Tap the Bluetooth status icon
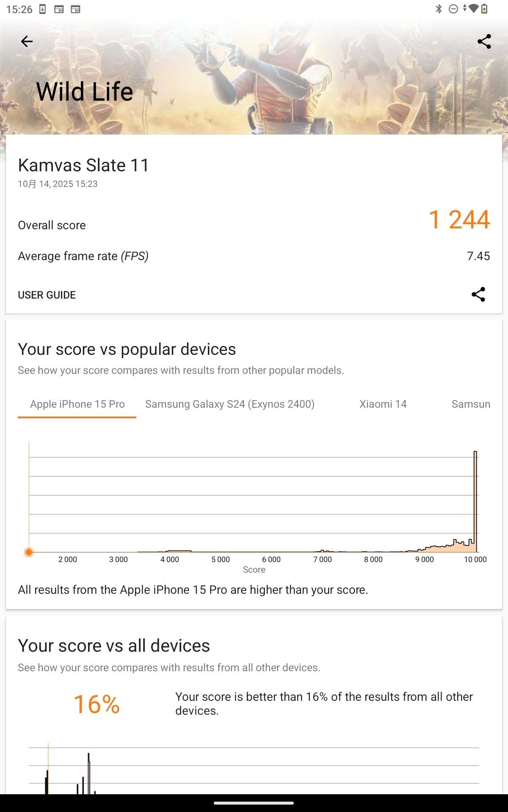Screen dimensions: 508x812 pyautogui.click(x=439, y=9)
